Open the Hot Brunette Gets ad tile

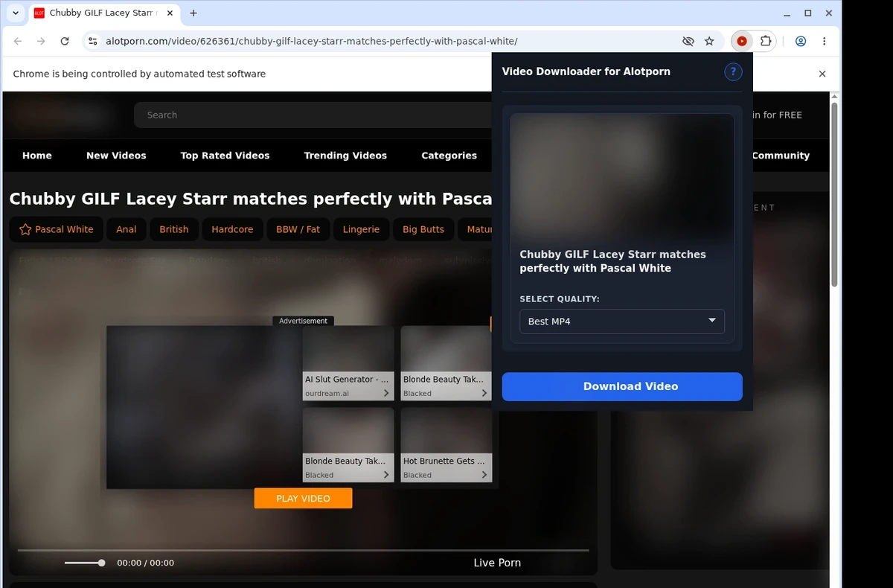tap(446, 445)
